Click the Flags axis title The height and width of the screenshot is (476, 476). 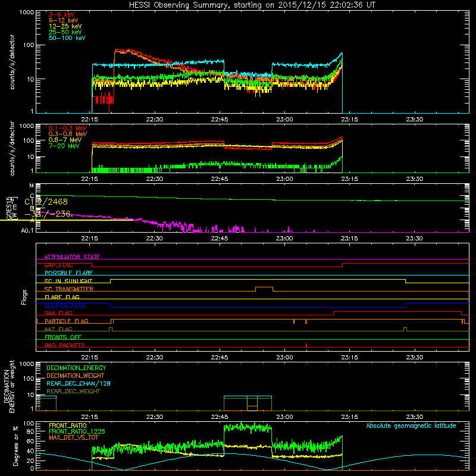click(x=24, y=297)
